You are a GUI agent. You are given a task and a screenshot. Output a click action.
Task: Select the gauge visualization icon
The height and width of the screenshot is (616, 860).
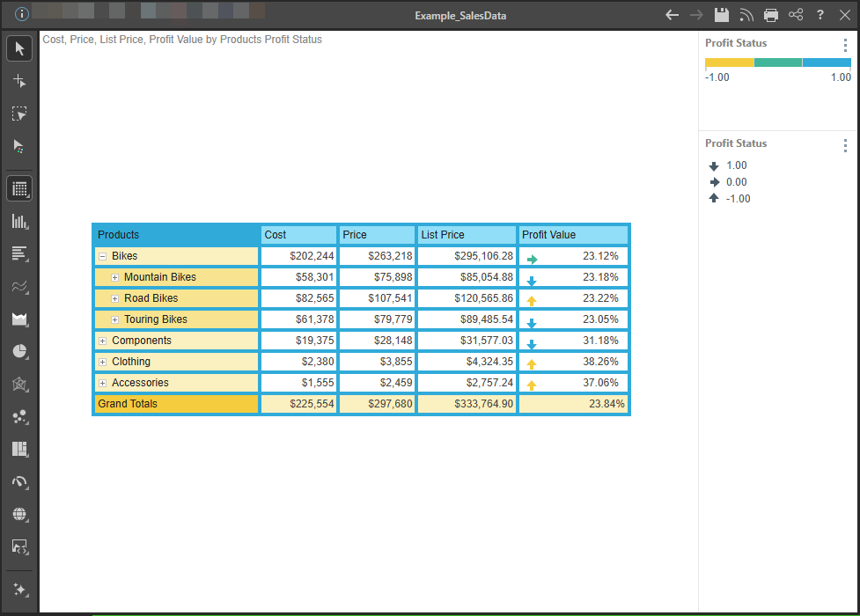click(19, 481)
